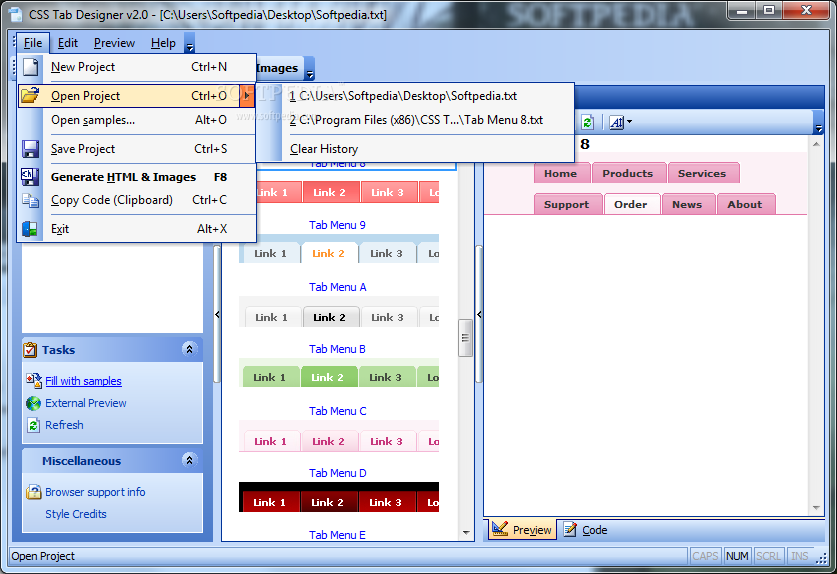Collapse styles list with right splitter arrow

coord(479,314)
